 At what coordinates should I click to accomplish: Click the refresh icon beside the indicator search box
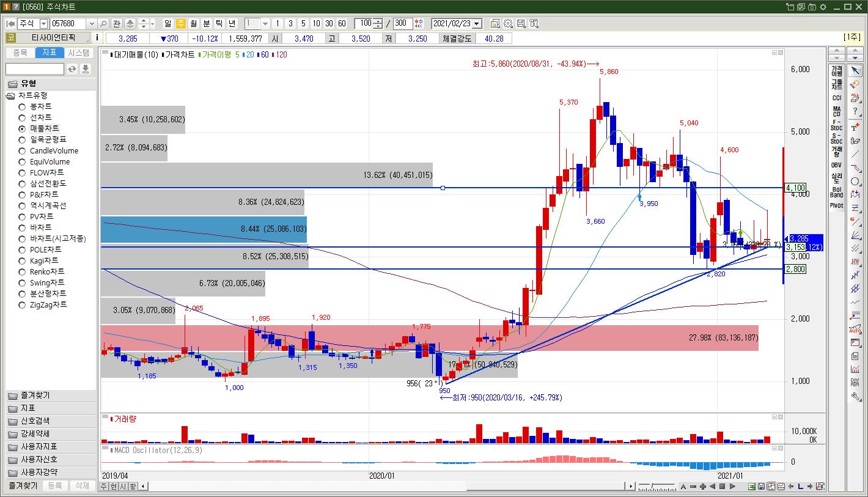coord(72,69)
